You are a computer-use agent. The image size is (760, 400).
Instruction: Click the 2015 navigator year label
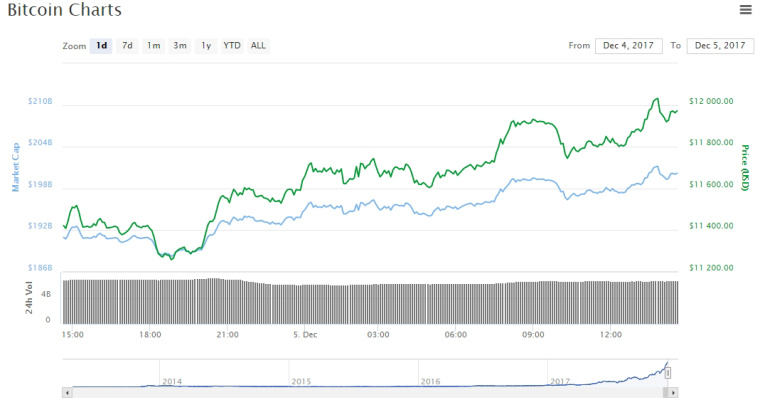click(x=301, y=382)
